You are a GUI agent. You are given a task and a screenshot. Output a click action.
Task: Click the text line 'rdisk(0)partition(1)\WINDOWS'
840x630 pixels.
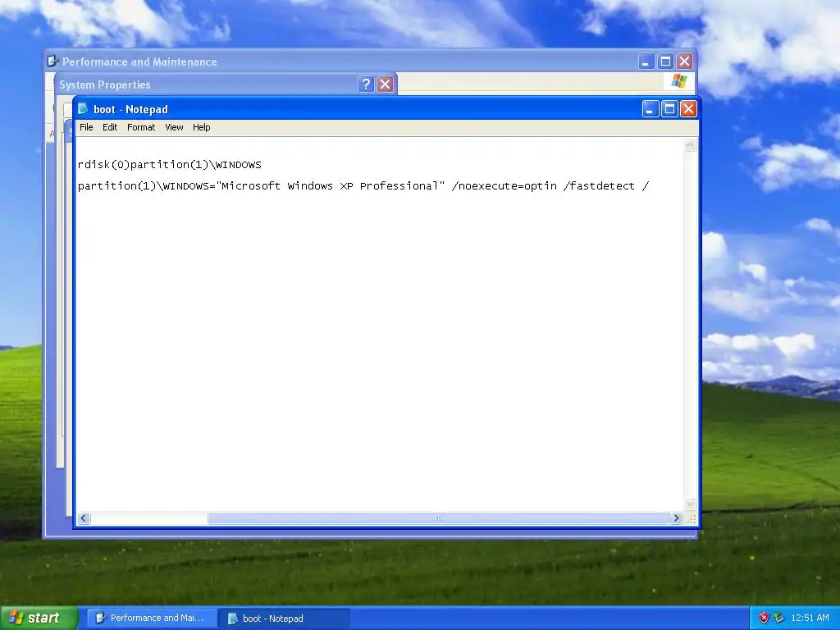click(x=169, y=165)
